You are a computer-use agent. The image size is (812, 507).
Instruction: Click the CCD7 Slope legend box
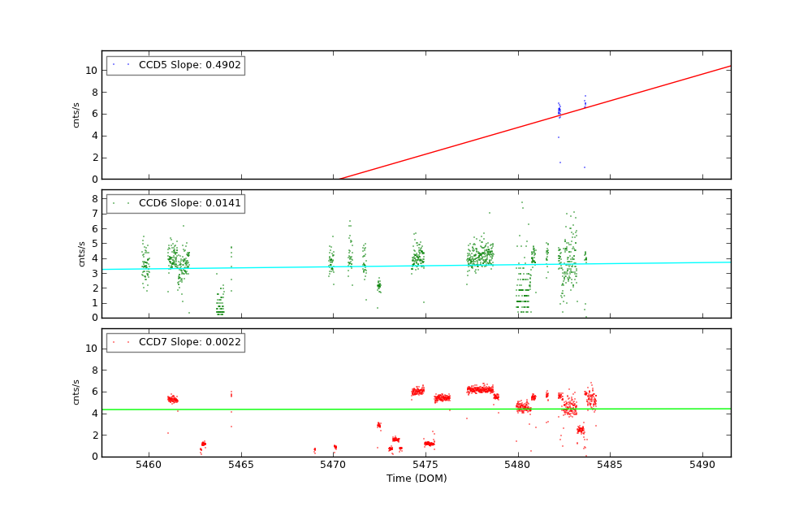(175, 342)
